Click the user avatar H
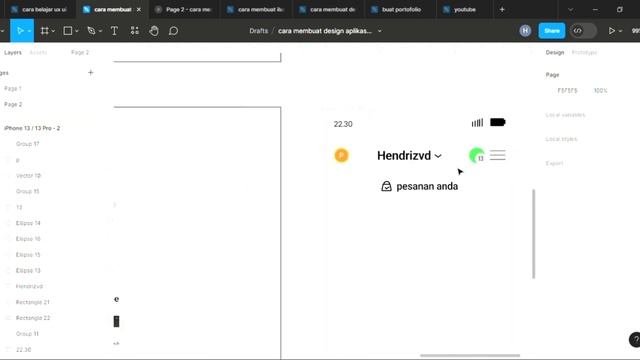The height and width of the screenshot is (360, 640). (x=525, y=31)
